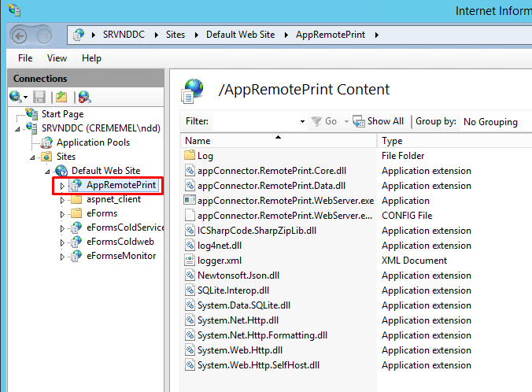The image size is (532, 392).
Task: Expand the AppRemotePrint tree node
Action: coord(63,186)
